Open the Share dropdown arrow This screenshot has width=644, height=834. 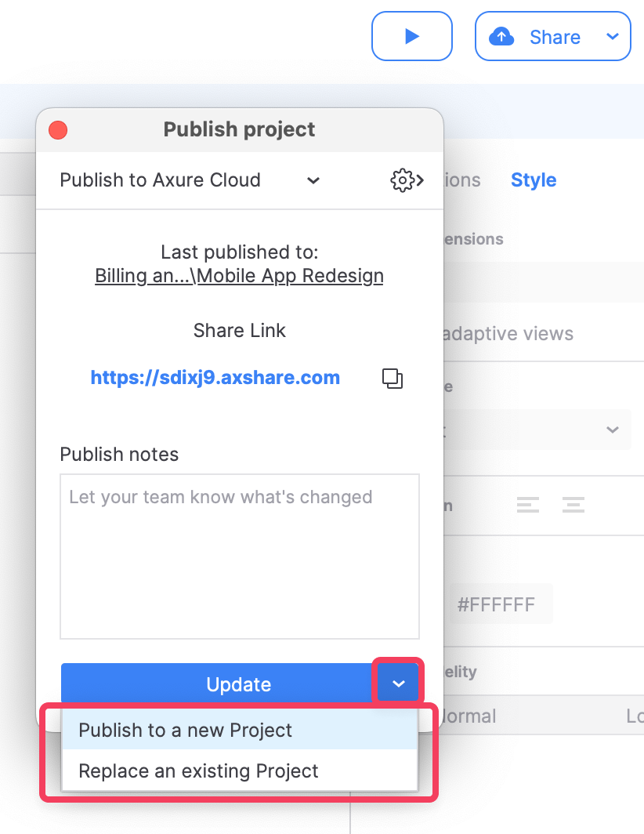pos(613,37)
